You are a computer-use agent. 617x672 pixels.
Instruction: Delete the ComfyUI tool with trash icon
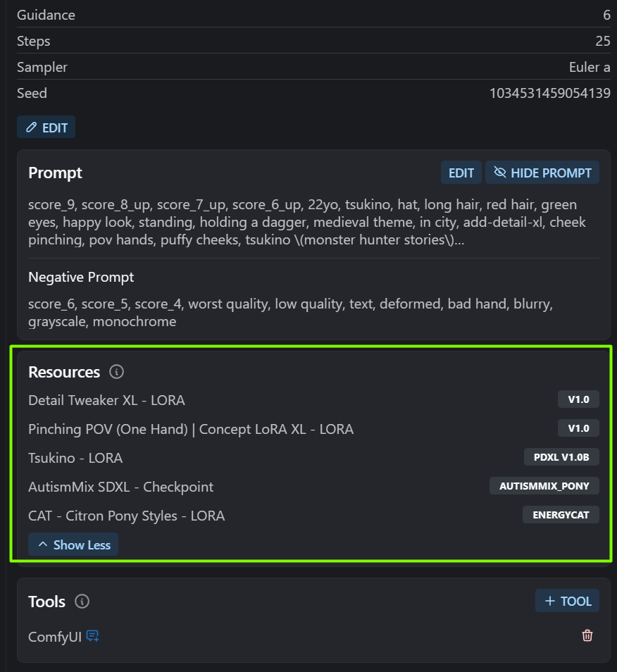(x=587, y=636)
